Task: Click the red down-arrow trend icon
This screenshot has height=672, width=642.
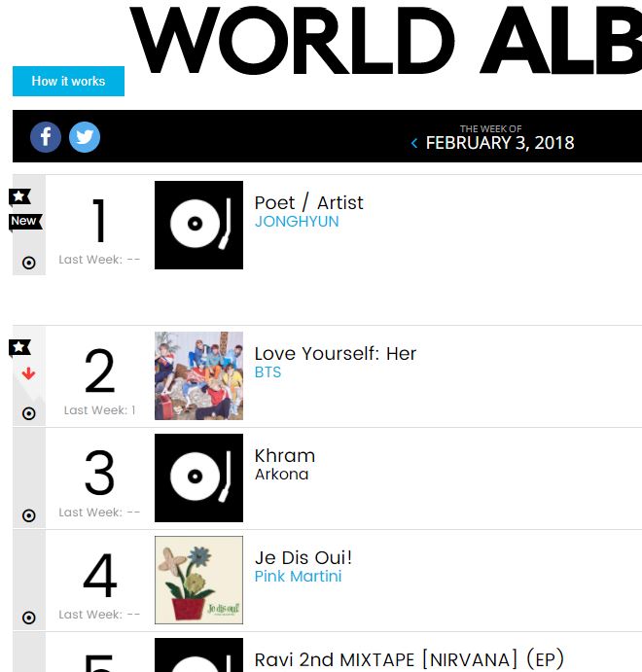Action: pyautogui.click(x=28, y=373)
